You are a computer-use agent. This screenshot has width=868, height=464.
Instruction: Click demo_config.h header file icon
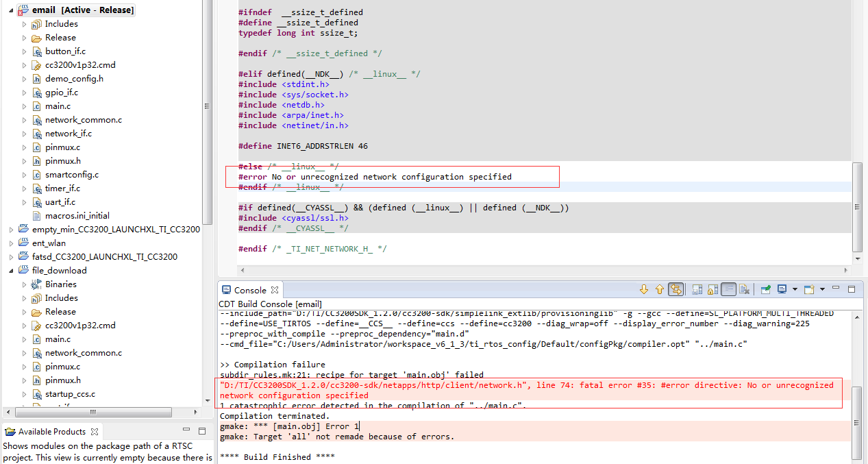[36, 79]
